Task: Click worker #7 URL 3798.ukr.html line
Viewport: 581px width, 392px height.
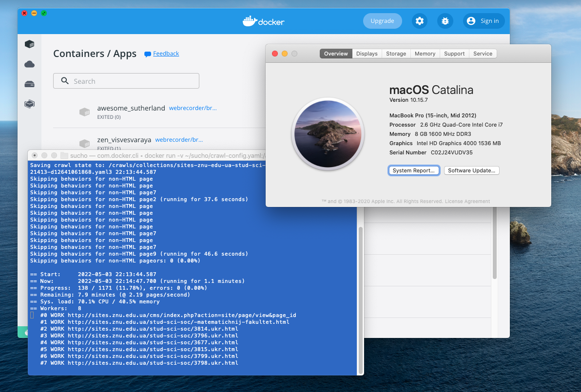Action: click(139, 363)
